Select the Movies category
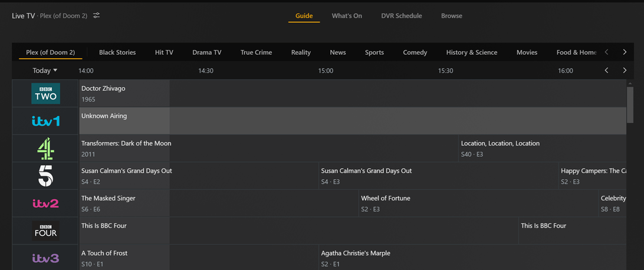Image resolution: width=644 pixels, height=270 pixels. click(527, 52)
